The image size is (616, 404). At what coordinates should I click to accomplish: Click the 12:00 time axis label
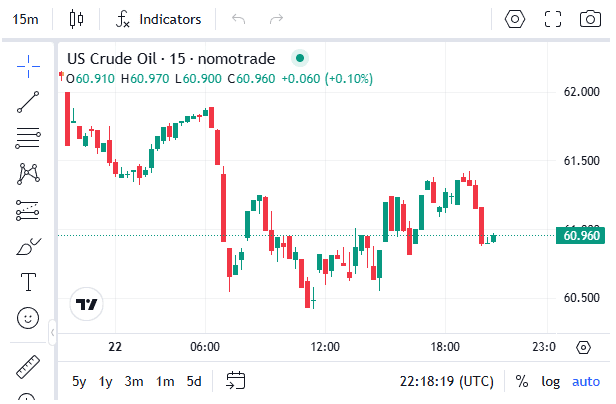point(325,347)
